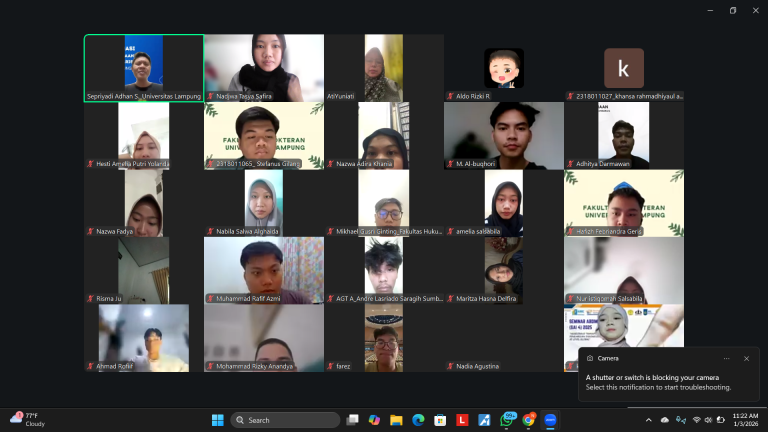Select Sepriyadi Adhan S. video tile
This screenshot has width=768, height=432.
click(x=144, y=68)
